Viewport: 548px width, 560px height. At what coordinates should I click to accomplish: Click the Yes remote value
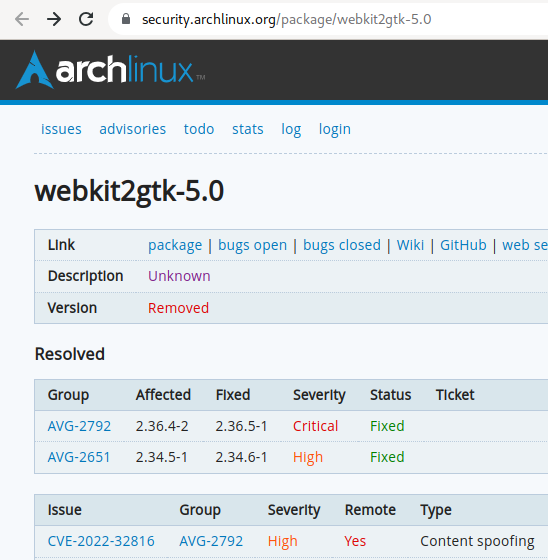pyautogui.click(x=355, y=541)
